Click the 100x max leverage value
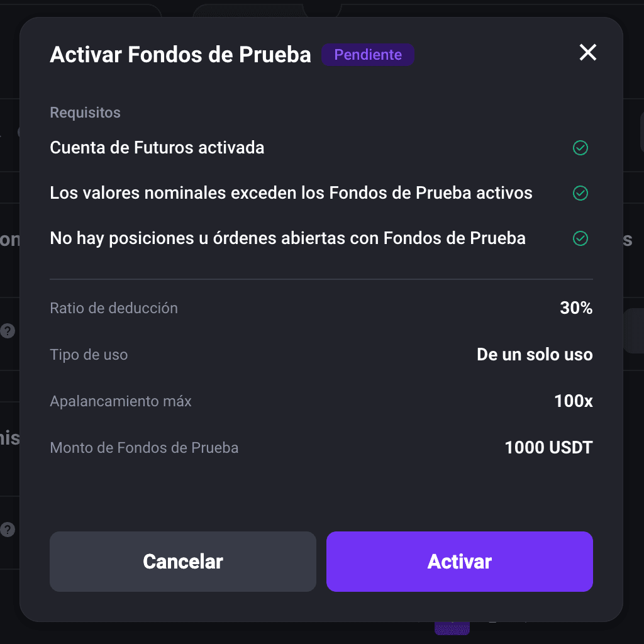Image resolution: width=644 pixels, height=644 pixels. 574,401
